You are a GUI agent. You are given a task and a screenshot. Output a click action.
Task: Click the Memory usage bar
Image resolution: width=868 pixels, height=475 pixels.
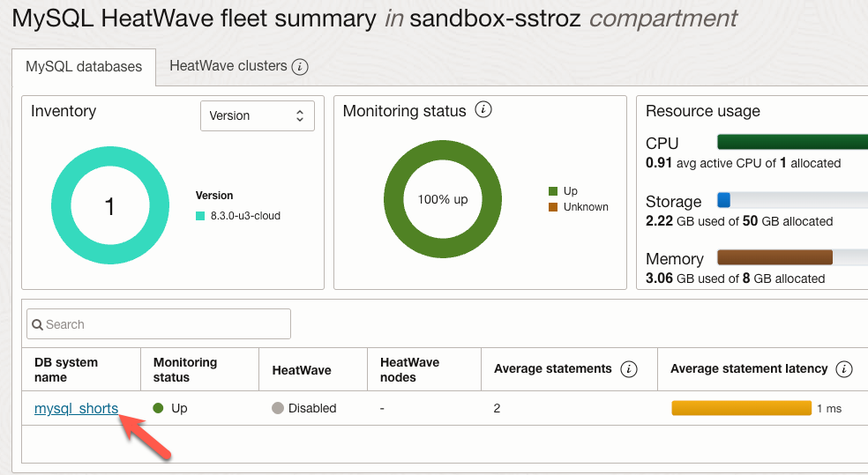pyautogui.click(x=792, y=257)
